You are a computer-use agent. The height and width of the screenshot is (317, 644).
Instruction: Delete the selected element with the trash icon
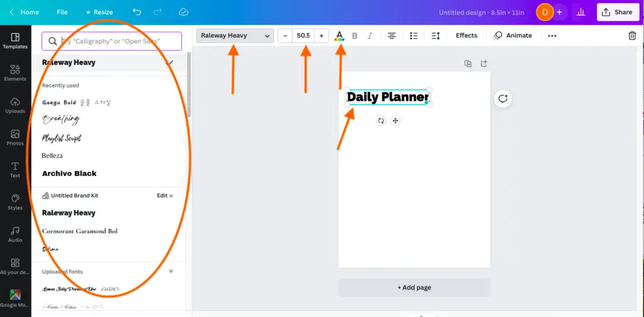632,36
